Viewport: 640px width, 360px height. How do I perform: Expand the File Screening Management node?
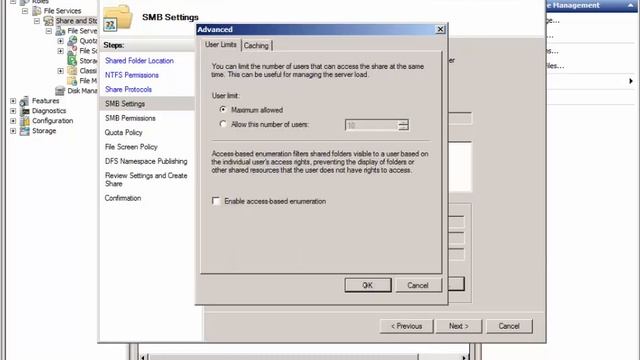pos(60,51)
